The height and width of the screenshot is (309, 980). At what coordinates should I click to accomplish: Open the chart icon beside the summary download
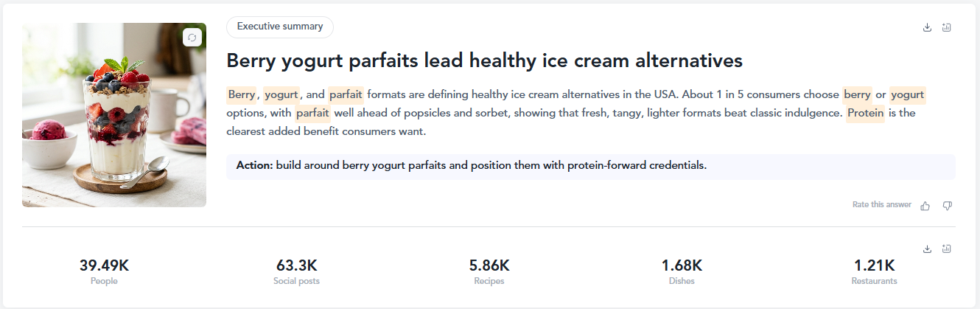pos(947,27)
